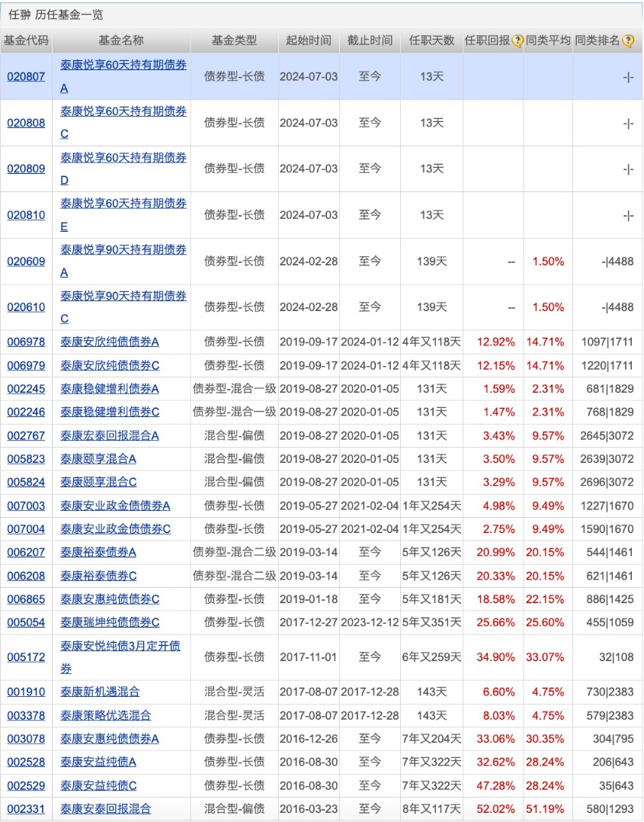This screenshot has width=644, height=822.
Task: Open fund code 007003 link
Action: pyautogui.click(x=26, y=506)
